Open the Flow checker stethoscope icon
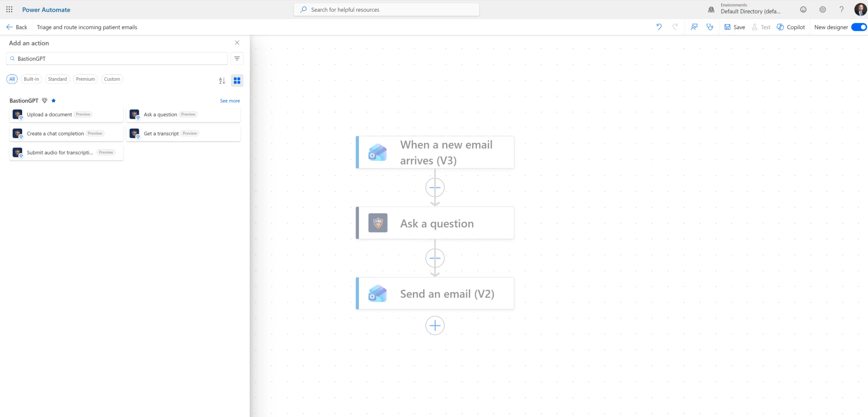The height and width of the screenshot is (417, 868). pyautogui.click(x=710, y=27)
